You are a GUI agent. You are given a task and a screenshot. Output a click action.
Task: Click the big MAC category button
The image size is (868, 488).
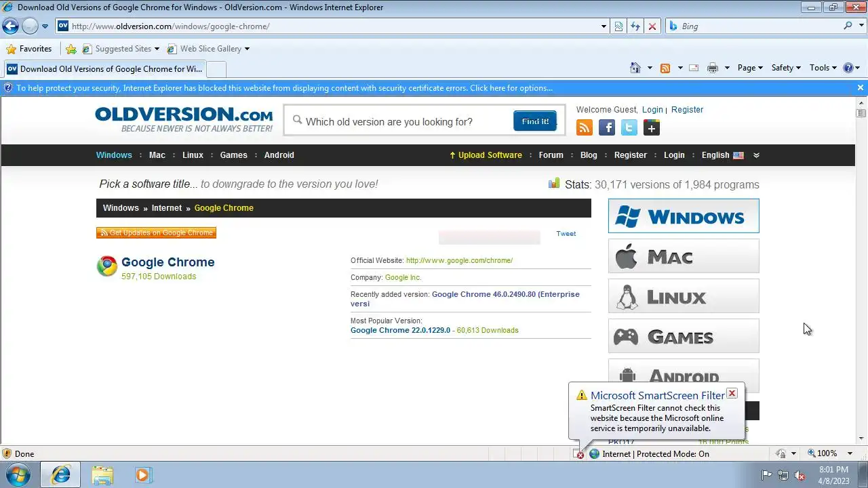tap(684, 256)
